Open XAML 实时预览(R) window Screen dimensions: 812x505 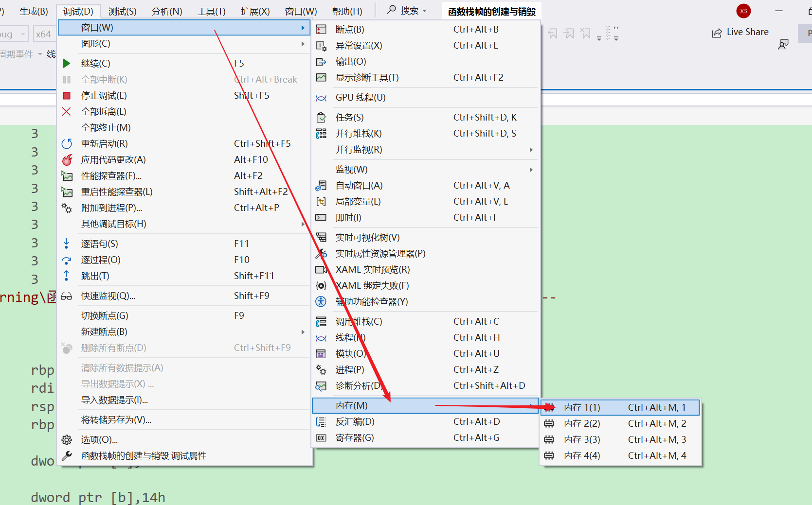(x=426, y=270)
